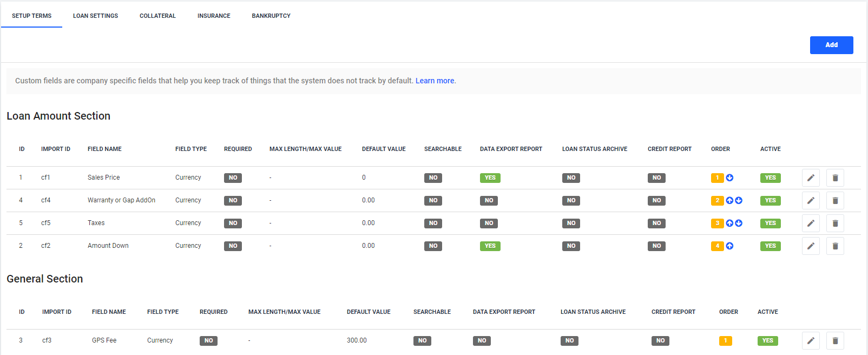Click General Section DEFAULT VALUE column header

pyautogui.click(x=369, y=312)
